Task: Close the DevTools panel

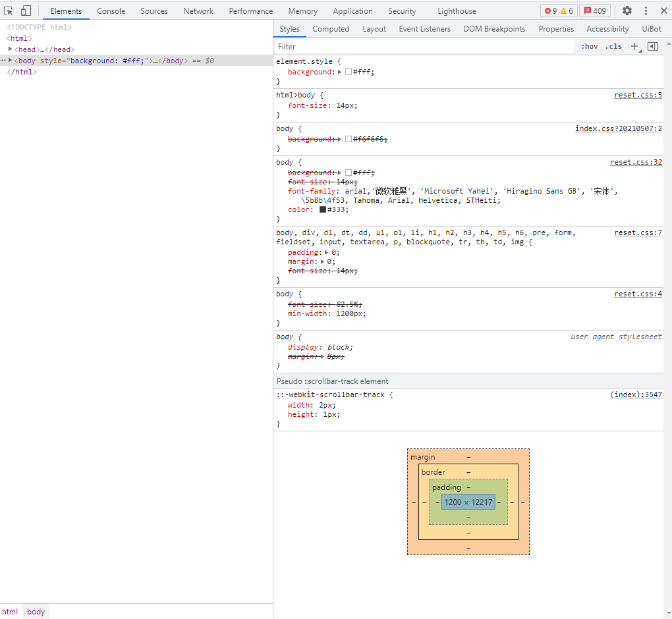Action: pos(664,11)
